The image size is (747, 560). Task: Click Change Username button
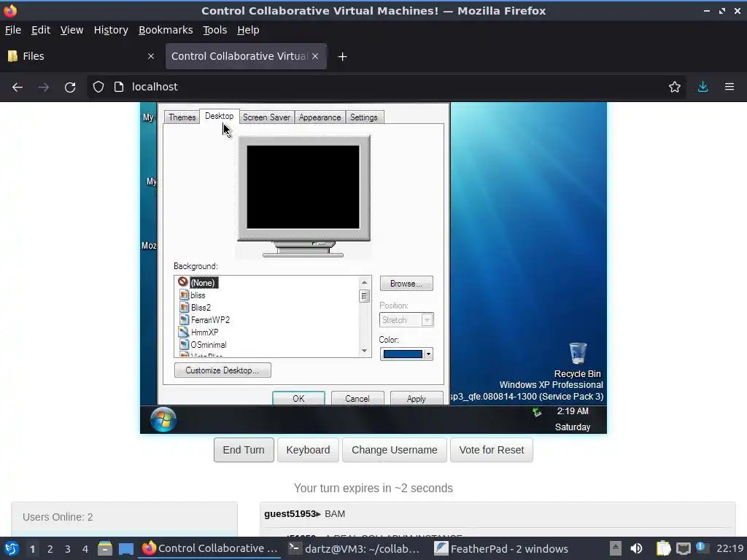[x=395, y=450]
